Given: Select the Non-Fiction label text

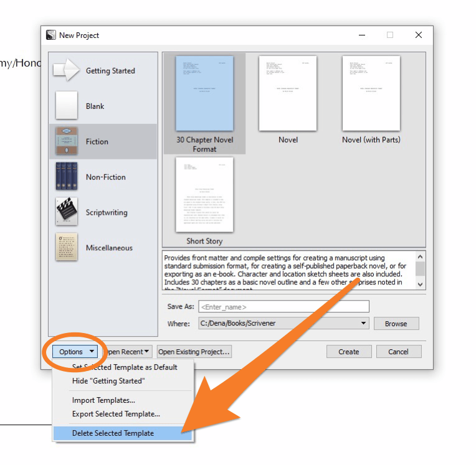Looking at the screenshot, I should (106, 177).
